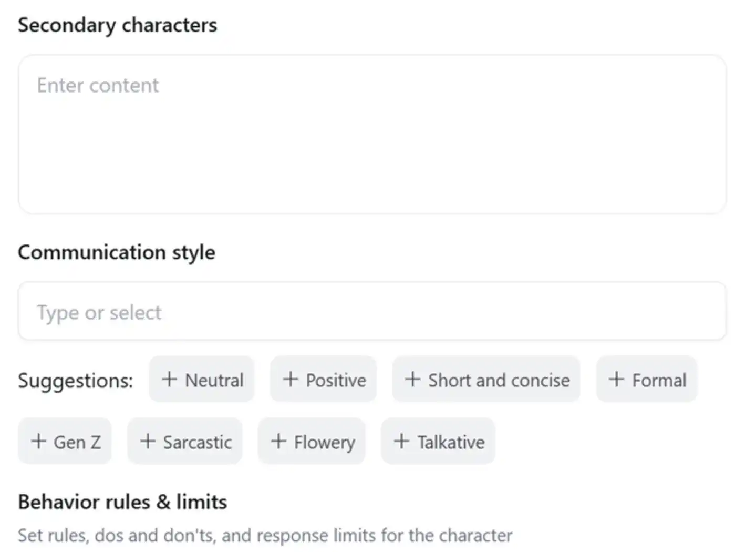
Task: Open the Communication style type-or-select field
Action: 372,311
